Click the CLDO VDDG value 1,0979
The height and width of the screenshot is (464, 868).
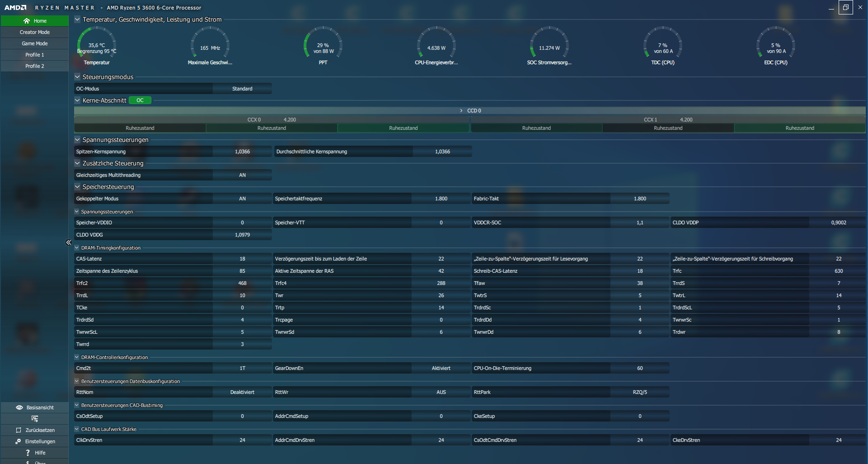[x=242, y=235]
